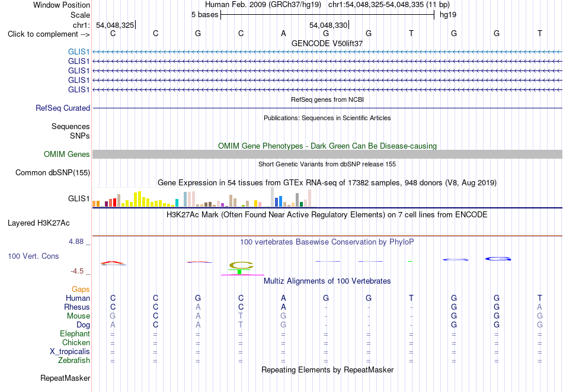The width and height of the screenshot is (563, 392).
Task: Click the chr1:54,048,325-54,048,335 (11 bp) header text
Action: click(389, 5)
